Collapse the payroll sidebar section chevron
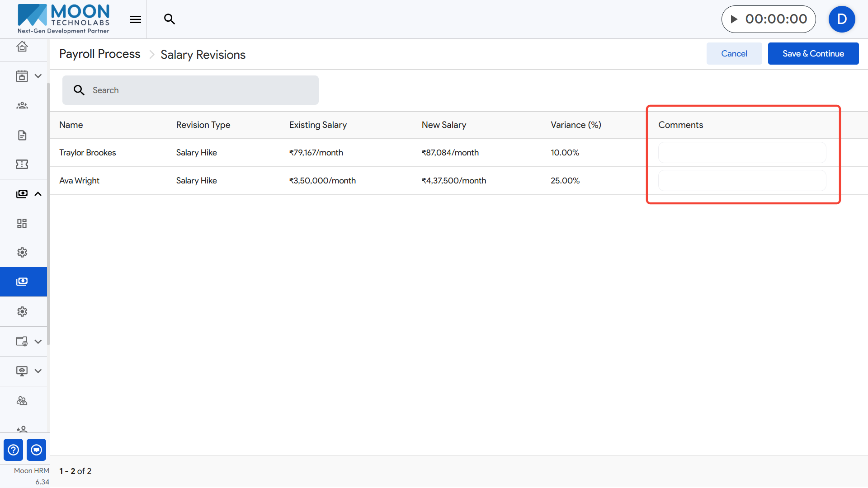Viewport: 868px width, 488px height. (38, 194)
